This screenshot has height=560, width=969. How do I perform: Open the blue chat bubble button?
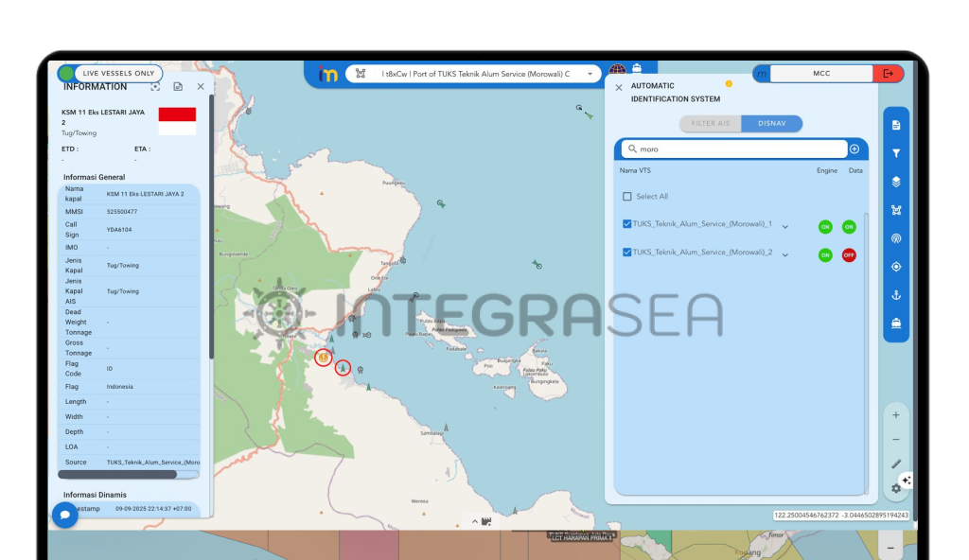65,515
